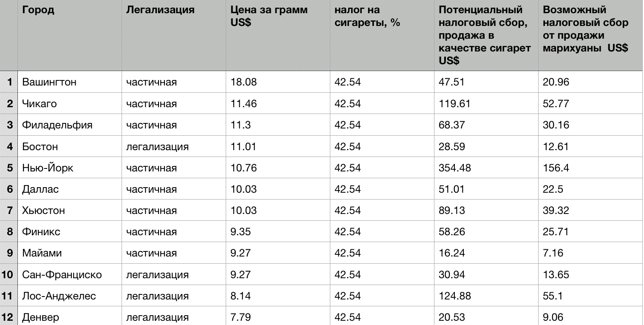Image resolution: width=644 pixels, height=325 pixels.
Task: Click price cell showing 18.08
Action: click(x=278, y=82)
